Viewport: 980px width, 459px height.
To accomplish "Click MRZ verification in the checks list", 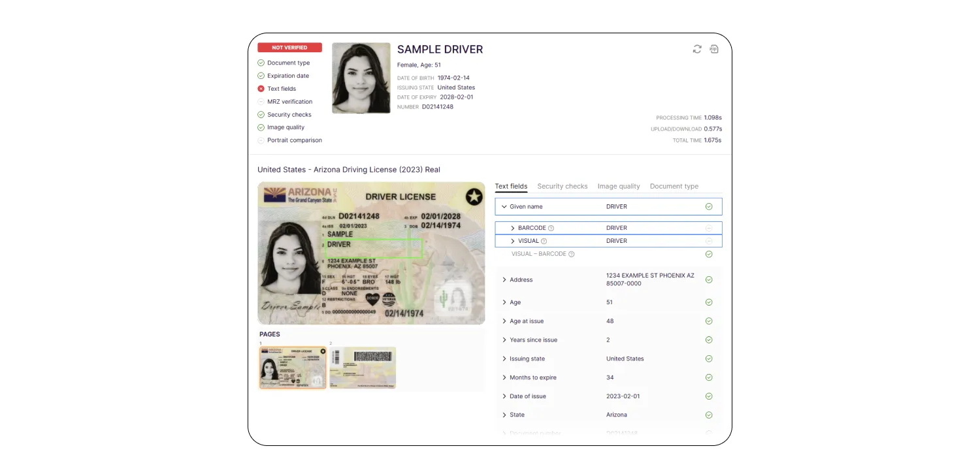I will pyautogui.click(x=289, y=102).
